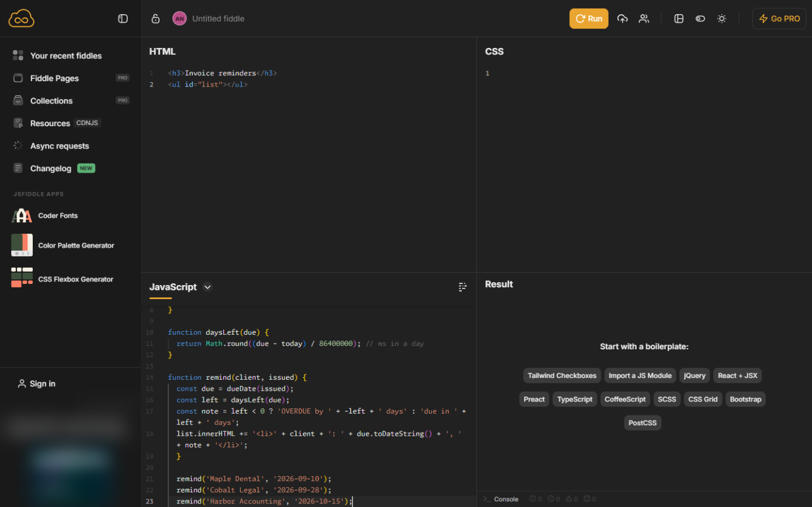
Task: Choose jQuery boilerplate
Action: 694,376
